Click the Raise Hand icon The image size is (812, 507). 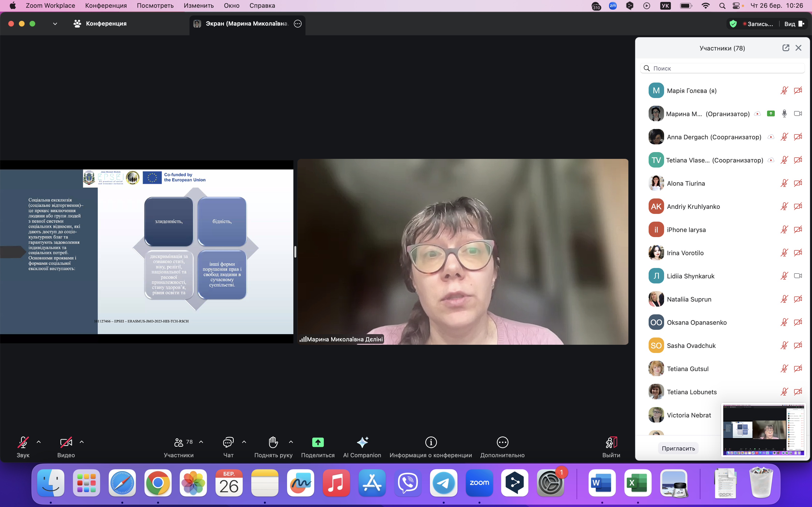click(x=273, y=442)
